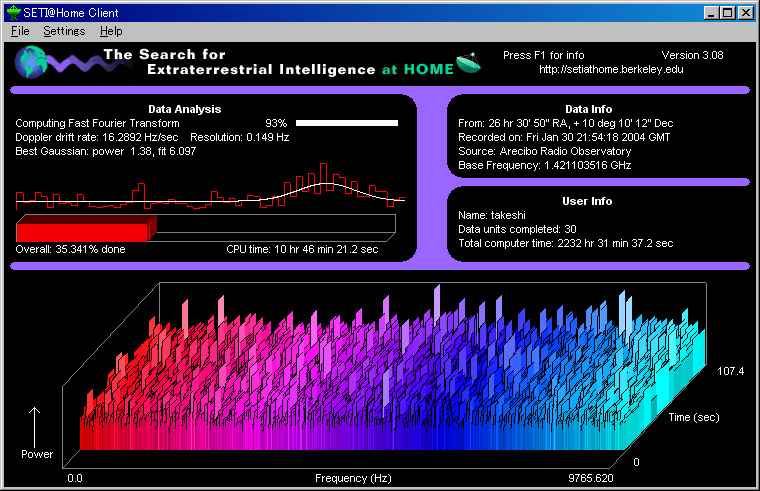Click 'Total computer time: 2232 hr' line
The height and width of the screenshot is (491, 760).
(x=566, y=243)
